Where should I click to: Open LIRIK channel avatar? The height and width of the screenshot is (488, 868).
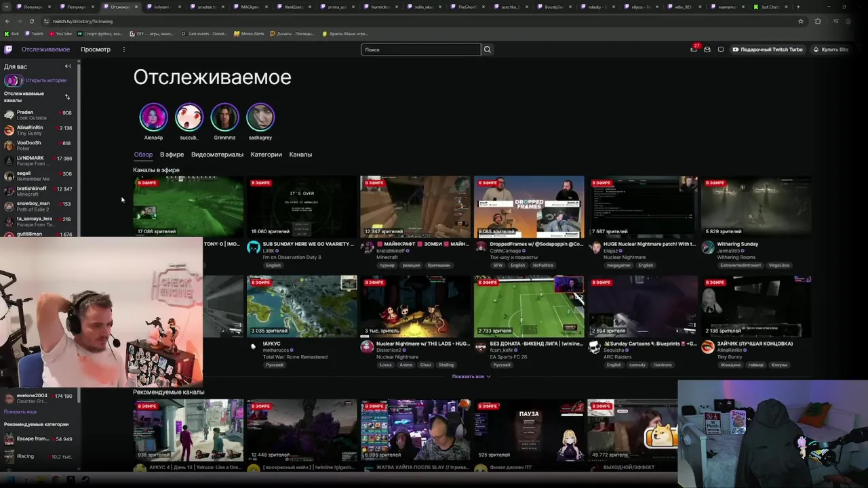(254, 248)
